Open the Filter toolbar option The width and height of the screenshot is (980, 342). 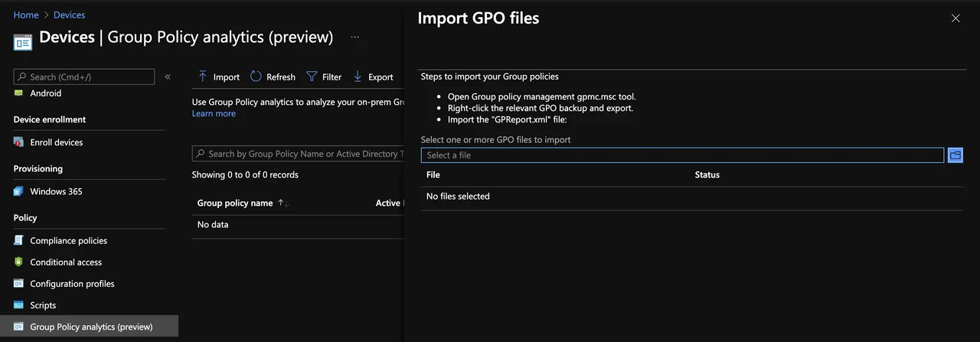click(324, 77)
